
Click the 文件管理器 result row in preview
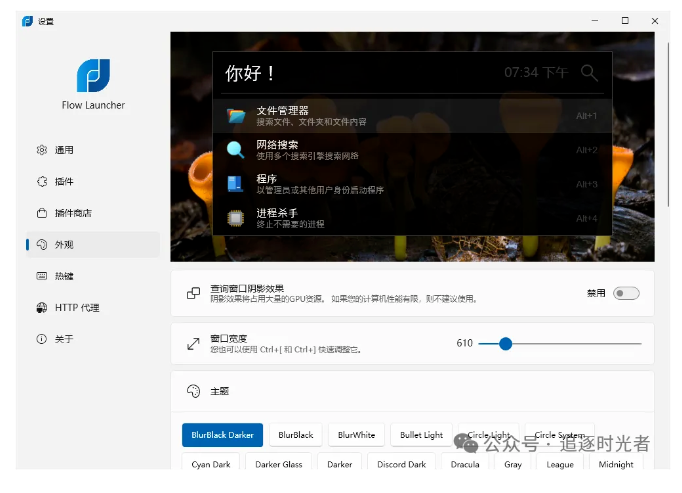tap(412, 116)
